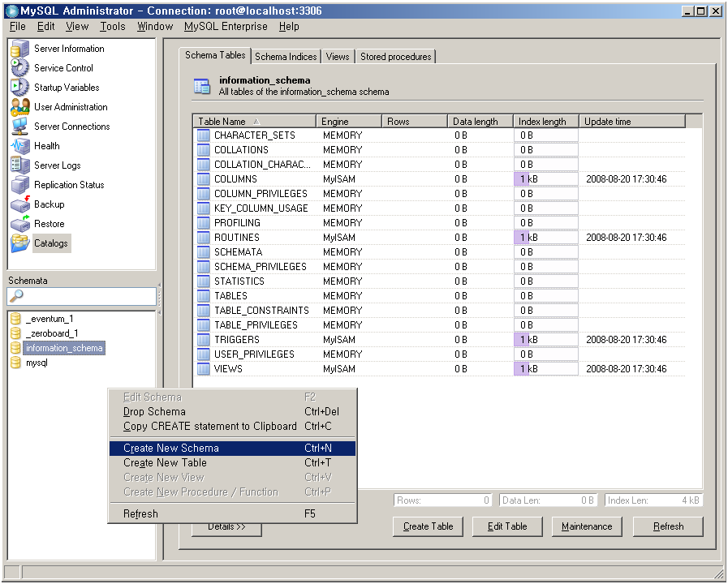
Task: Select the COLLATIONS table row
Action: tap(439, 150)
